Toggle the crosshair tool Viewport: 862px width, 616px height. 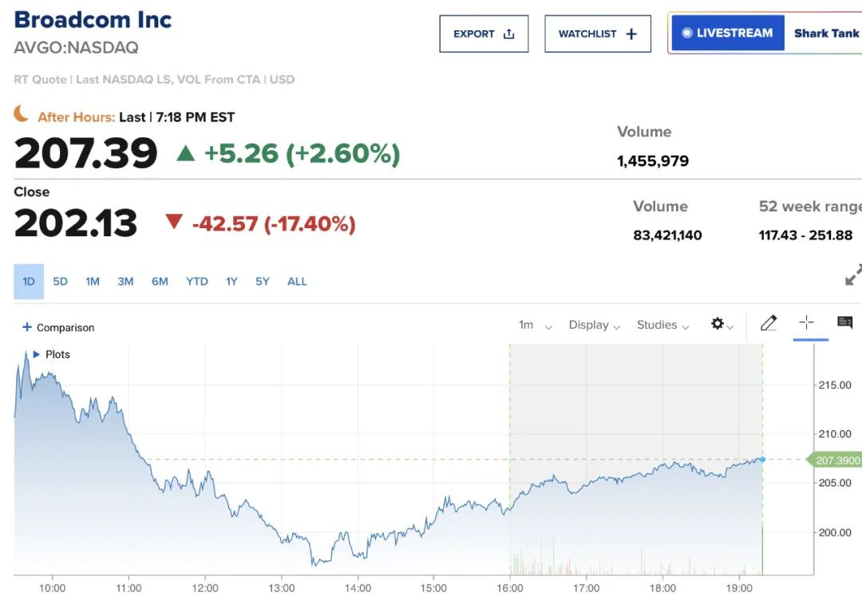pyautogui.click(x=806, y=322)
